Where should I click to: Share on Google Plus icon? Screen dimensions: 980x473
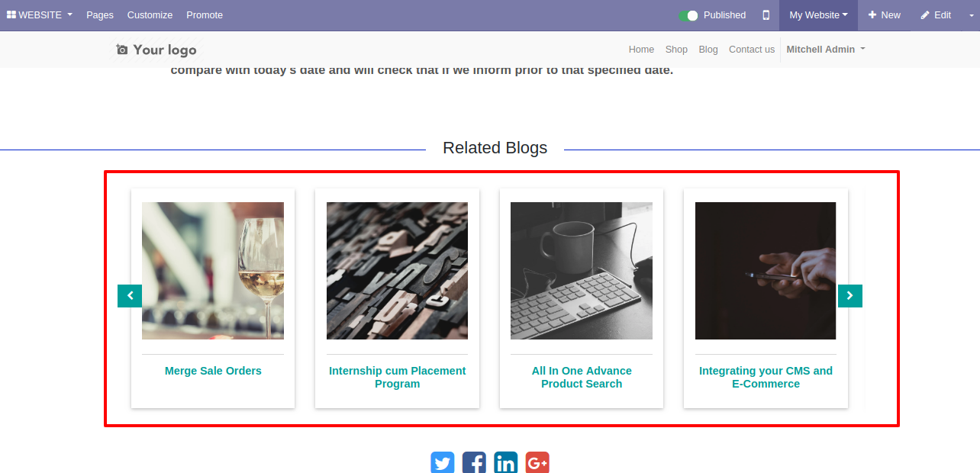click(x=537, y=462)
